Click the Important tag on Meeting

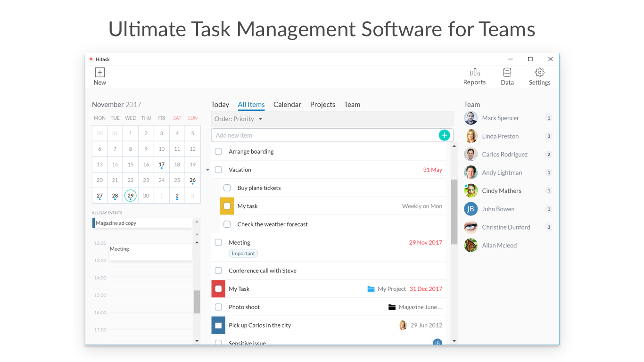pyautogui.click(x=243, y=253)
